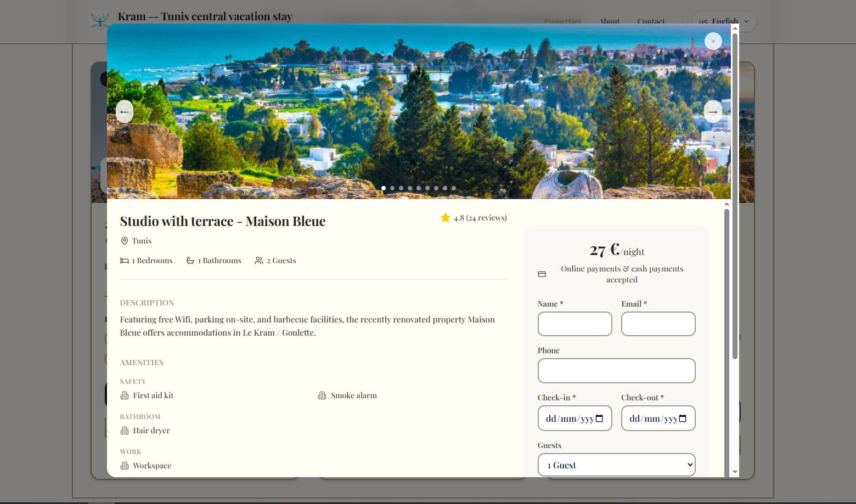Click the 1 Bedrooms text
856x504 pixels.
152,261
